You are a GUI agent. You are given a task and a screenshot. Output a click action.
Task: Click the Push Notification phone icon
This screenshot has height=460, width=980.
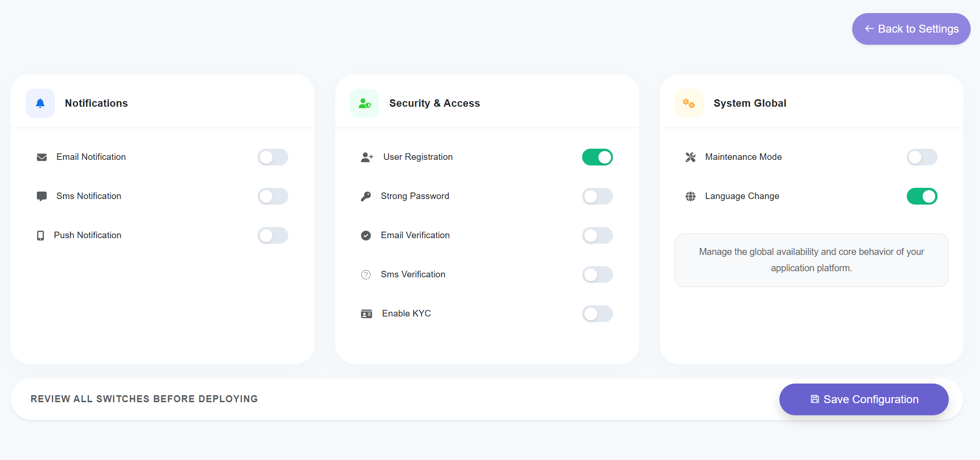[41, 235]
